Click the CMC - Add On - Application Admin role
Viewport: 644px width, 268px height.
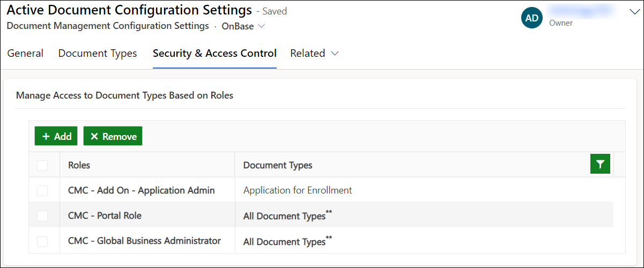(141, 190)
